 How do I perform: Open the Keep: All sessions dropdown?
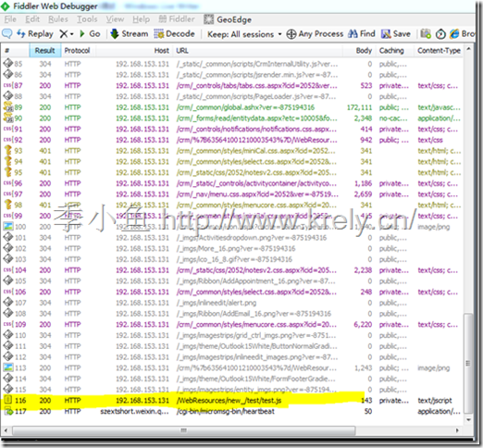click(244, 34)
